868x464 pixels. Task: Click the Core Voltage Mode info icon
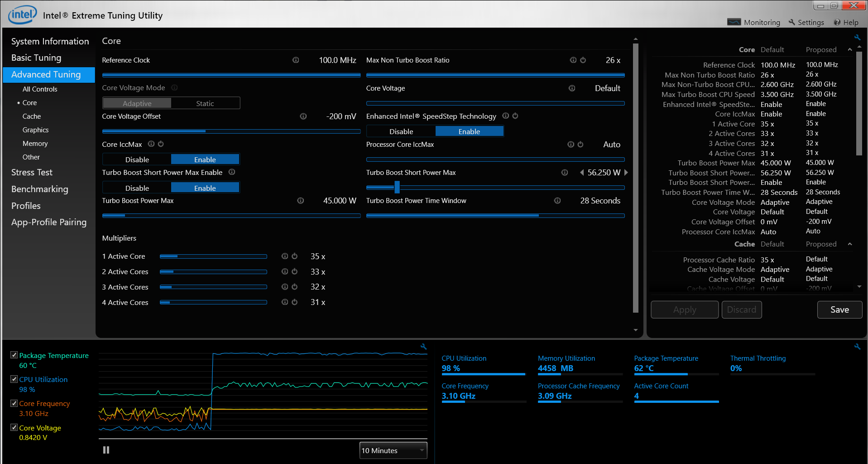click(174, 87)
